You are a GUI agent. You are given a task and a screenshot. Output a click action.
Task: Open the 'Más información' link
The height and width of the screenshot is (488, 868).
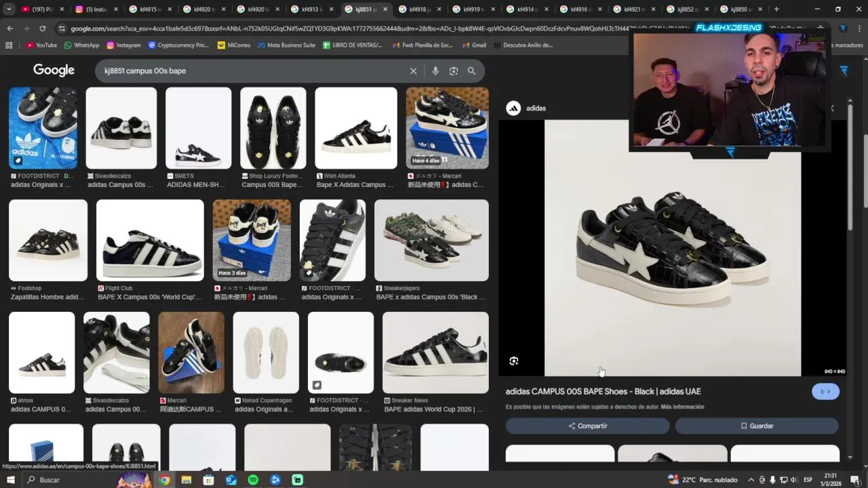tap(682, 407)
